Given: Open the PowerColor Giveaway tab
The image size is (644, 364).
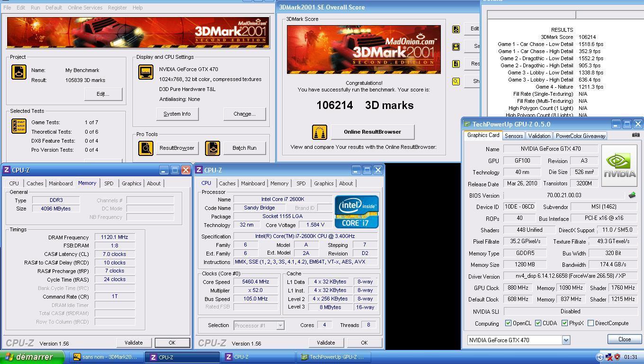Looking at the screenshot, I should pos(581,136).
